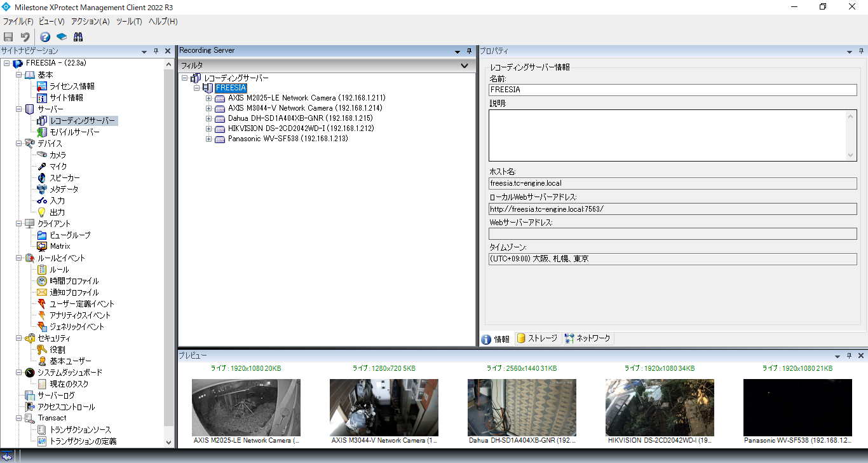Click the HIKVISION DS-2CD2042WD-I preview thumbnail
This screenshot has width=868, height=463.
click(660, 408)
